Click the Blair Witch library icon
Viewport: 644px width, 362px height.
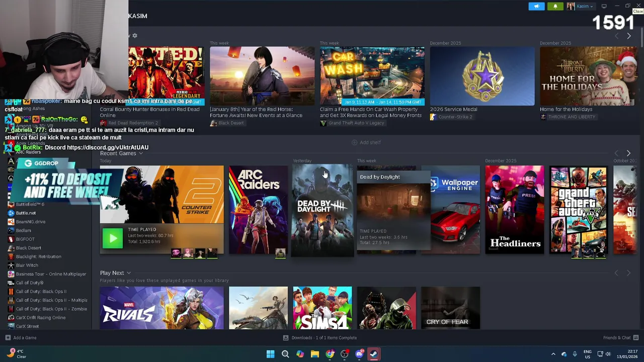(11, 265)
